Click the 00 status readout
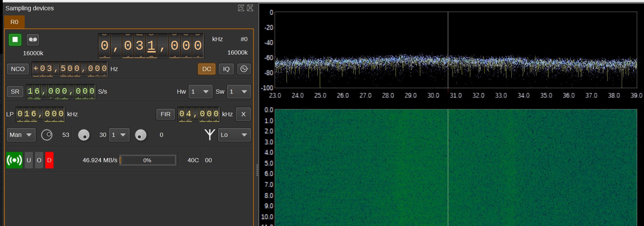644x226 pixels. pos(208,160)
